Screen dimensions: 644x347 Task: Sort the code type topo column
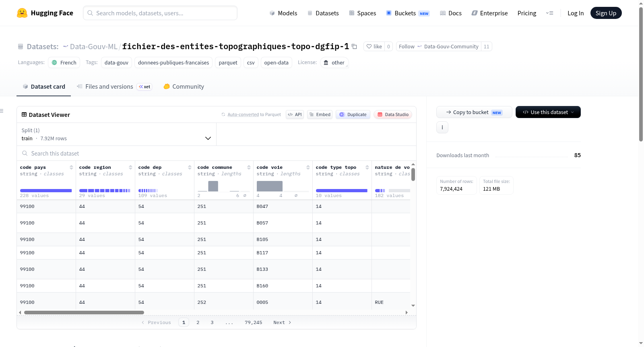[x=367, y=167]
